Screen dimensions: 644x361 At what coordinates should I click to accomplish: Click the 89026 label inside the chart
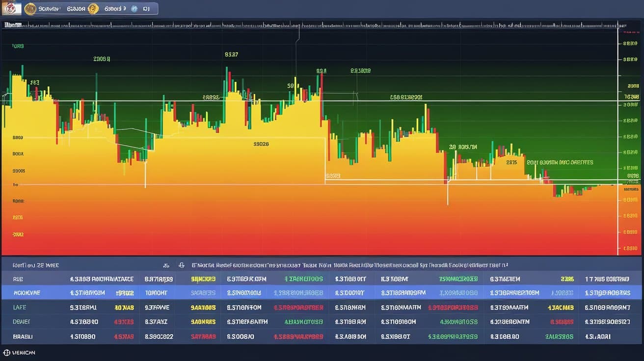[x=261, y=144]
